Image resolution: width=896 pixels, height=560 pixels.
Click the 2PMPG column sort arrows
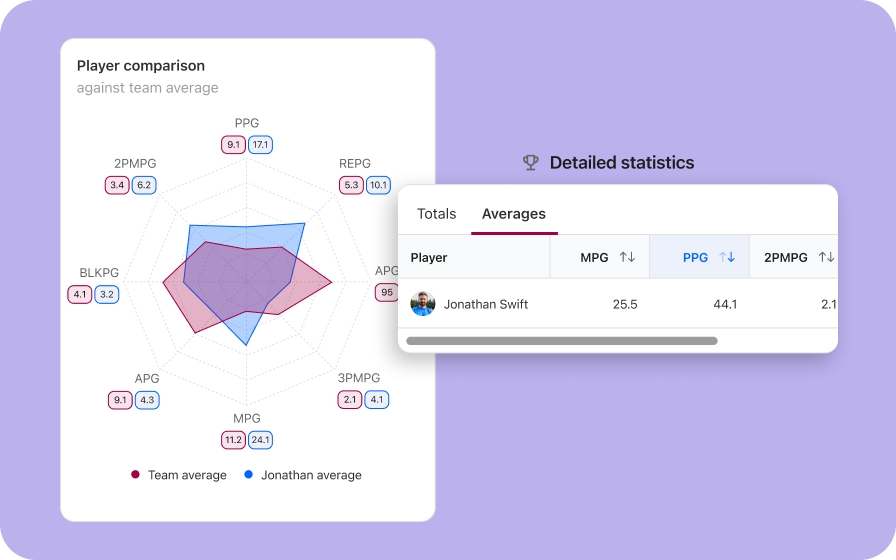(x=826, y=257)
